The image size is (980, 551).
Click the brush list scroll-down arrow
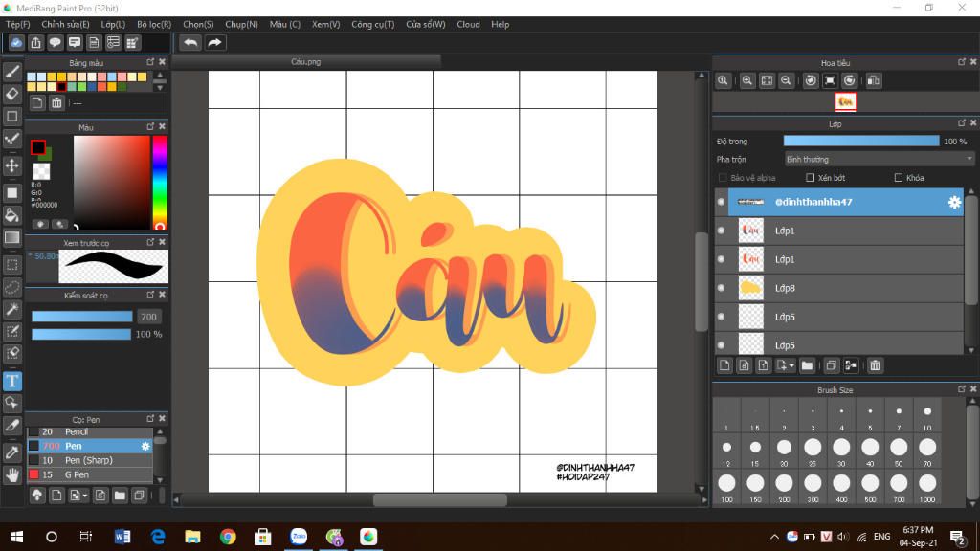(x=160, y=480)
